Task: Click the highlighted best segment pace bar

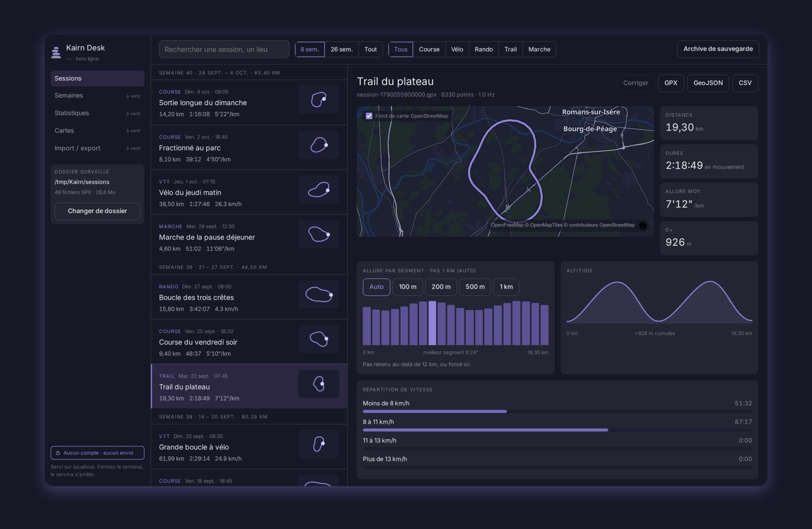Action: pyautogui.click(x=432, y=323)
